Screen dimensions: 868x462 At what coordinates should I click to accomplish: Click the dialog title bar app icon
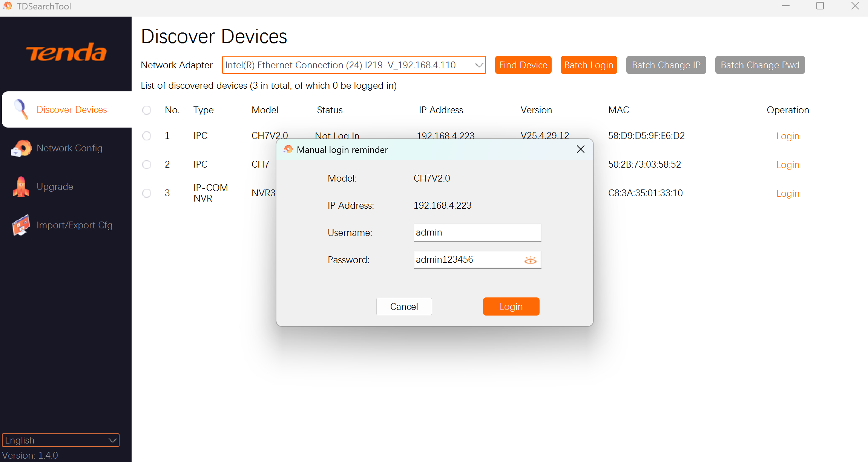pyautogui.click(x=288, y=149)
